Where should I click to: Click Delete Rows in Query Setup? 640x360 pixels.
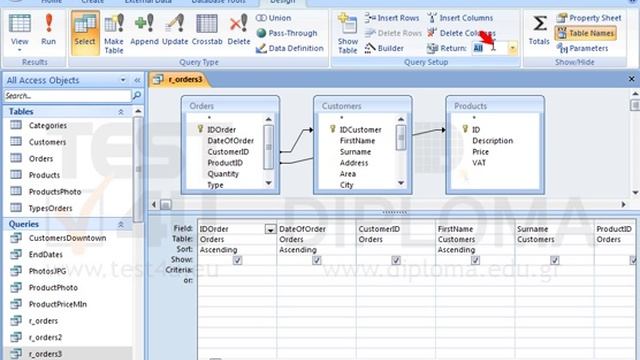[x=392, y=33]
